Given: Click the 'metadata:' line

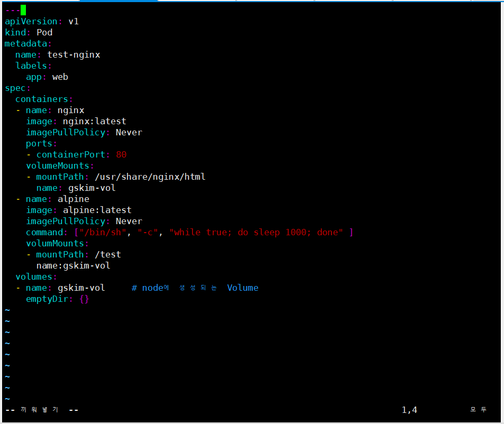Looking at the screenshot, I should pyautogui.click(x=28, y=44).
